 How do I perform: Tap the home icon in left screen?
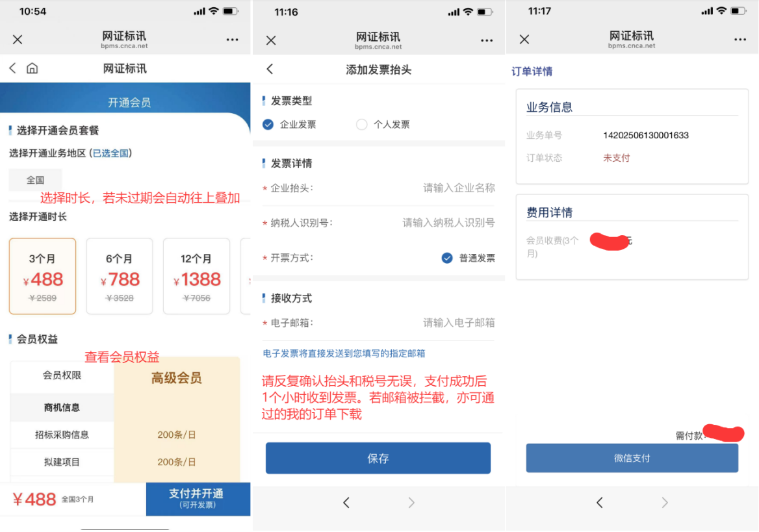[x=32, y=68]
